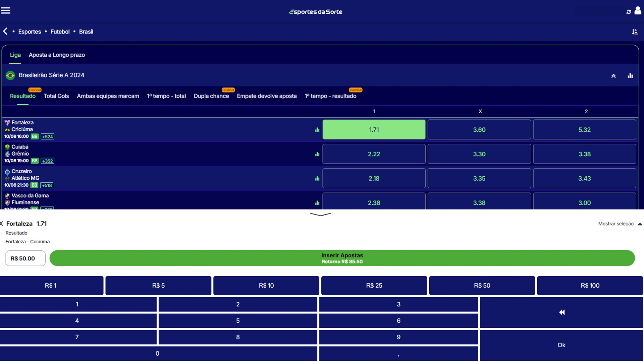Open stats icon for Cuiabá vs Grêmio
644x362 pixels.
tap(317, 154)
